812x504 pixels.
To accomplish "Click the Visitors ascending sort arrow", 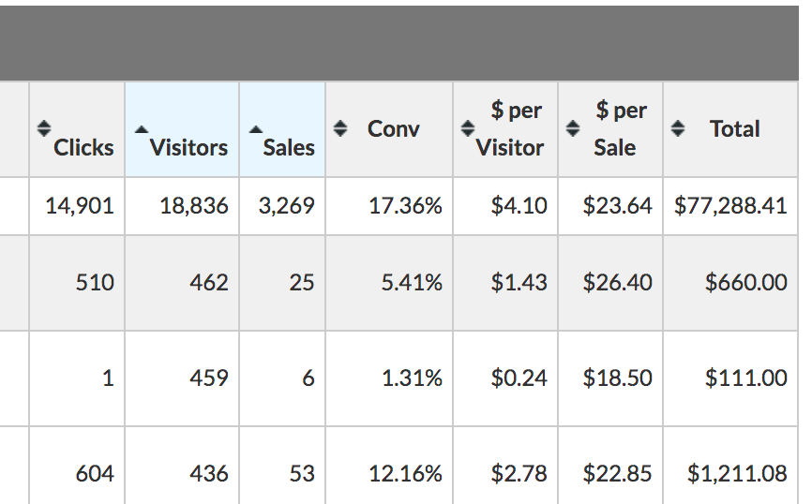I will click(x=141, y=130).
